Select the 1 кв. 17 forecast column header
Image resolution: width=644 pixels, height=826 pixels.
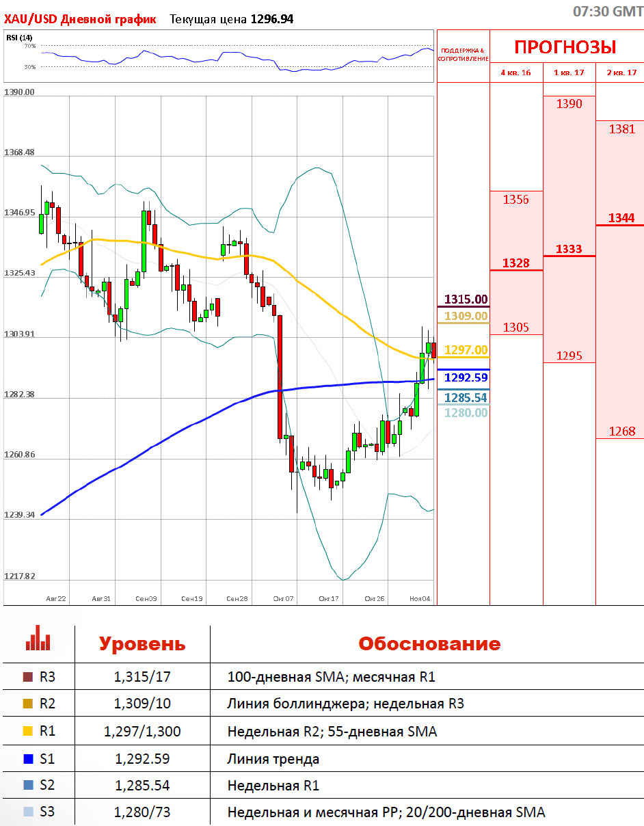point(569,72)
